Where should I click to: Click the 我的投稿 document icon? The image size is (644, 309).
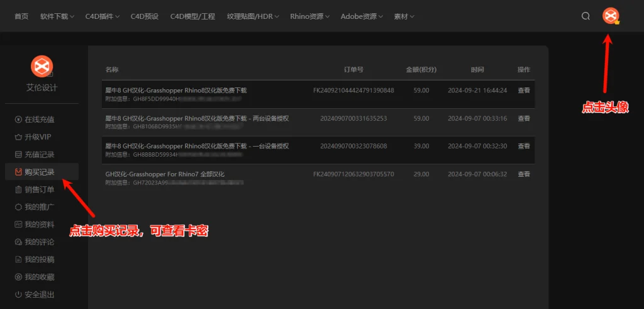[18, 260]
